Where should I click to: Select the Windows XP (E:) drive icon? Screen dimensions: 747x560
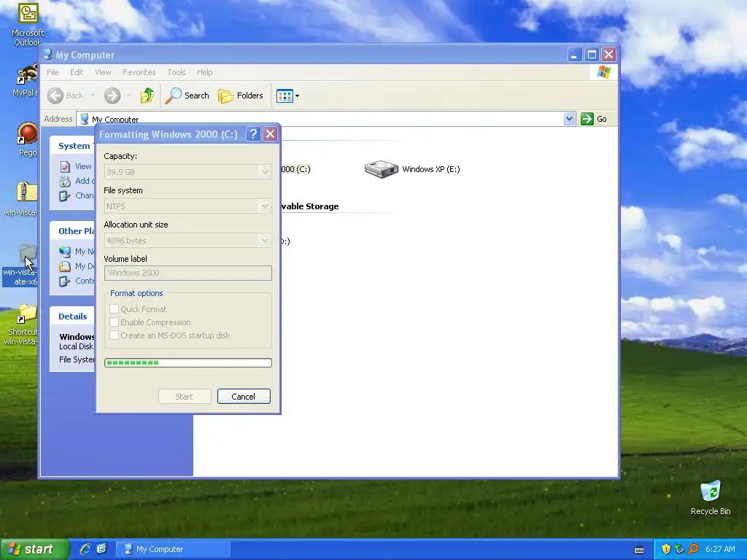point(381,169)
